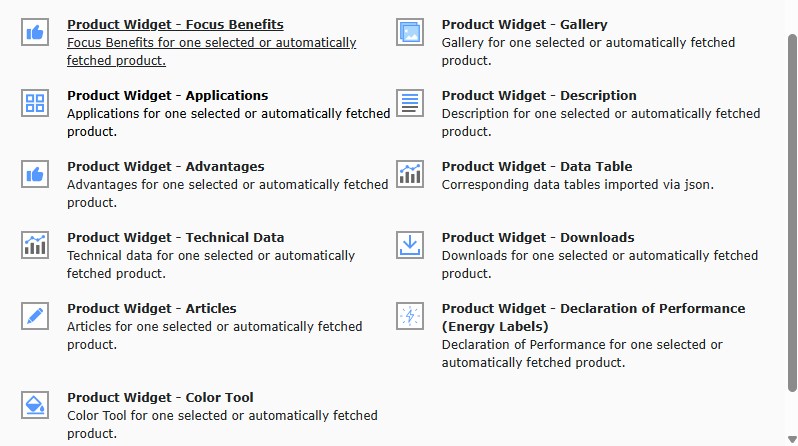Click the Gallery image icon
Viewport: 798px width, 446px height.
point(410,32)
